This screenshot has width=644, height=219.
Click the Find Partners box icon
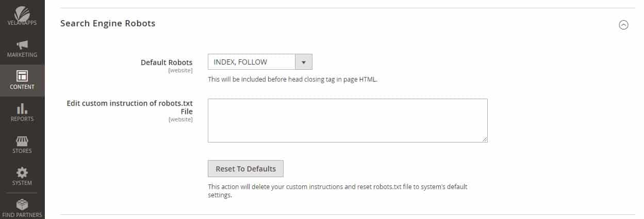pyautogui.click(x=22, y=205)
